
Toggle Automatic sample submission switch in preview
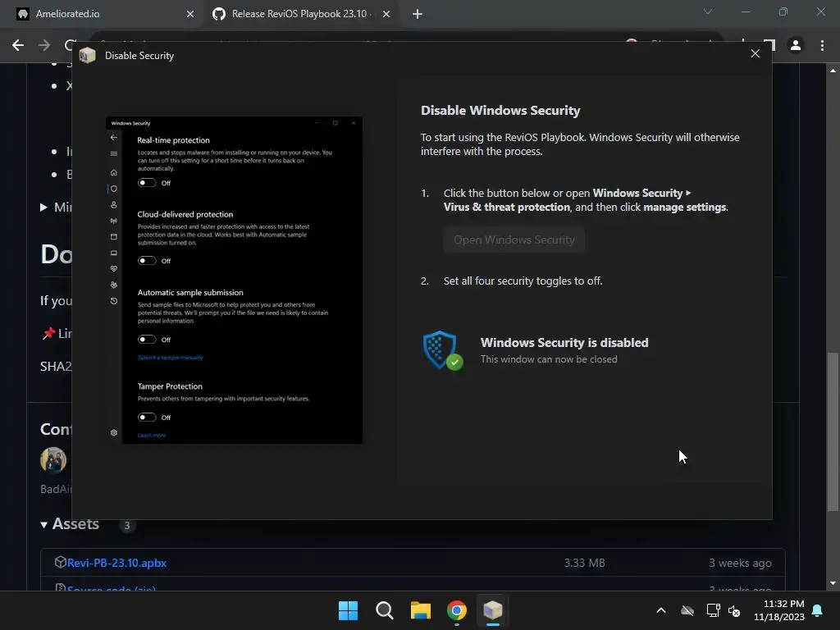pyautogui.click(x=147, y=340)
